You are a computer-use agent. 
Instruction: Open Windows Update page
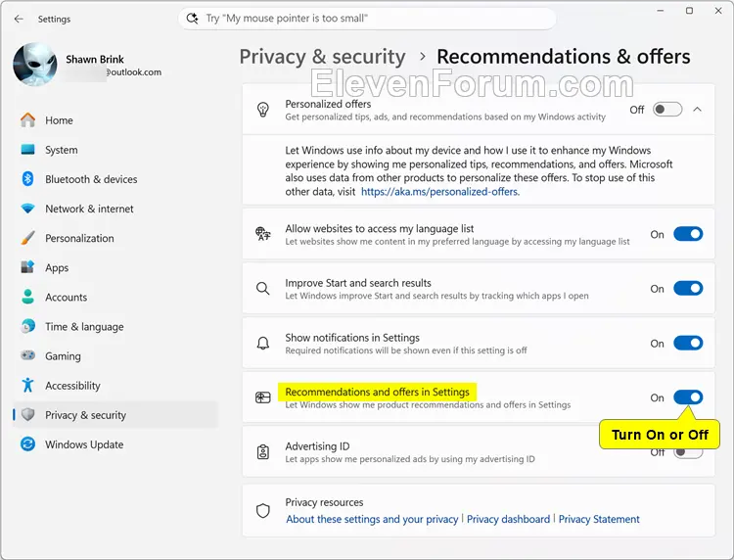[x=115, y=444]
